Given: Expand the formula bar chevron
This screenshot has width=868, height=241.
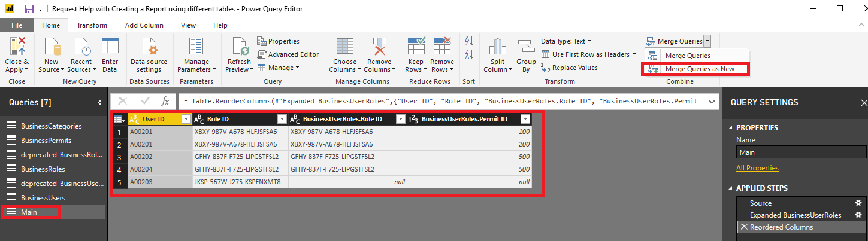Looking at the screenshot, I should [712, 101].
